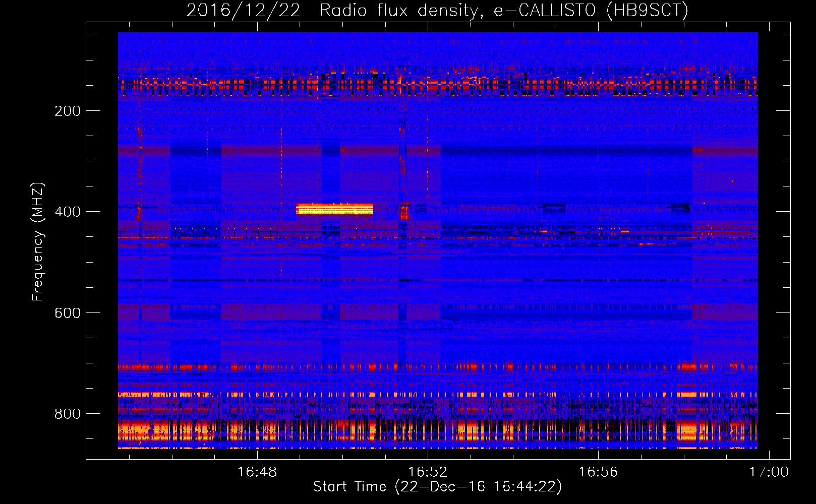Viewport: 816px width, 504px height.
Task: Click the plot title "2016/12/22 Radio flux density, e-CALLISTO (HB9SCT)"
Action: tap(437, 10)
